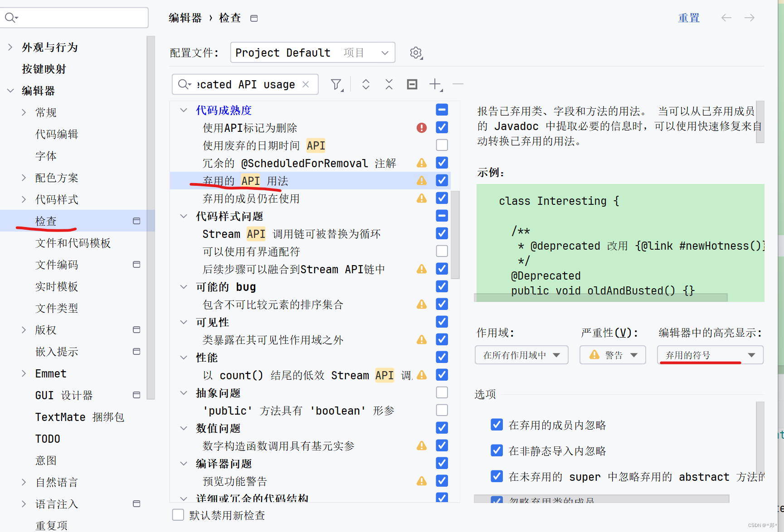Collapse all inspection groups

point(389,84)
